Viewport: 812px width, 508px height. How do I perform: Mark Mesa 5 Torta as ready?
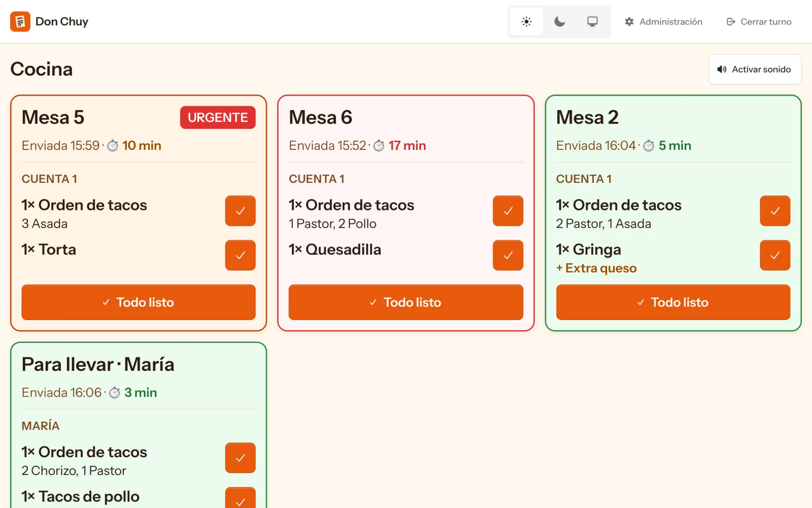240,255
